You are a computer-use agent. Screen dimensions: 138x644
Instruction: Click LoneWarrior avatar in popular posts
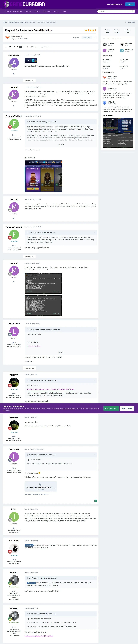[x=105, y=89]
